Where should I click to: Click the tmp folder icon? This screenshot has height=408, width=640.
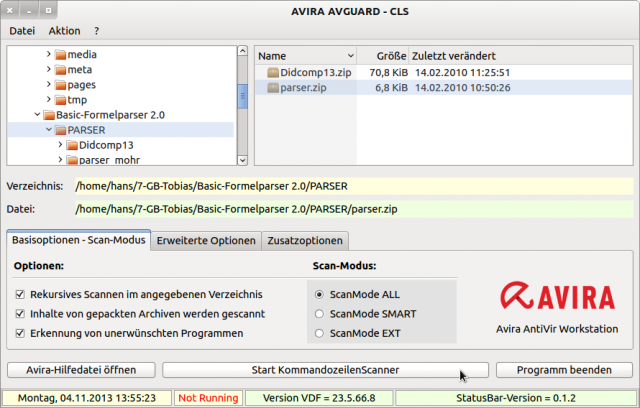click(x=60, y=99)
